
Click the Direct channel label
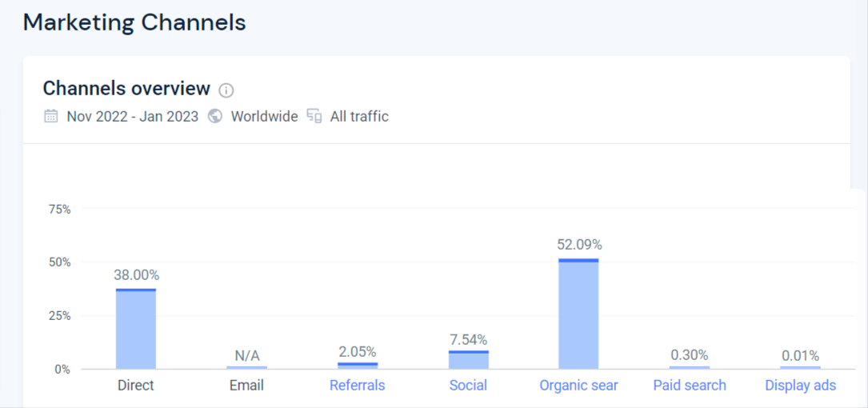coord(136,386)
